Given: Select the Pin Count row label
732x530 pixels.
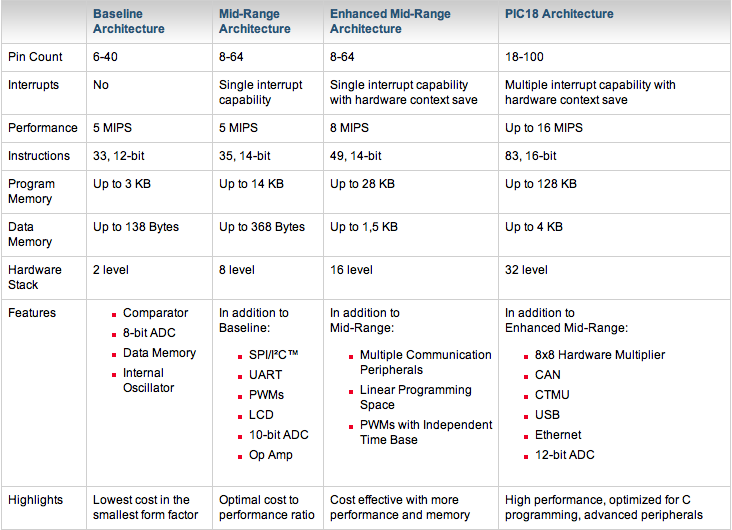Looking at the screenshot, I should point(37,58).
